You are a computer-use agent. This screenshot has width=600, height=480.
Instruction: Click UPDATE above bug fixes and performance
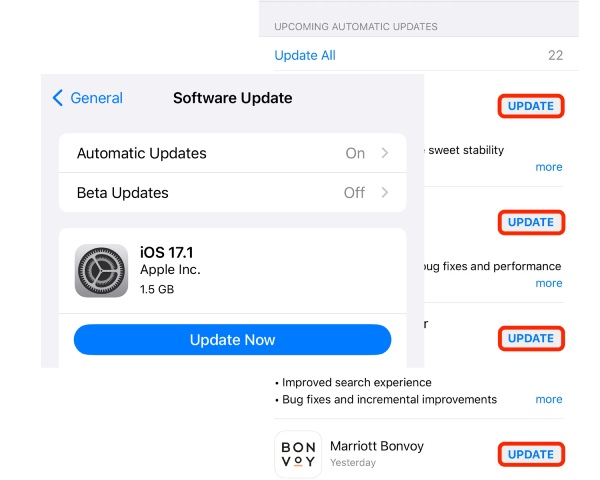(530, 222)
